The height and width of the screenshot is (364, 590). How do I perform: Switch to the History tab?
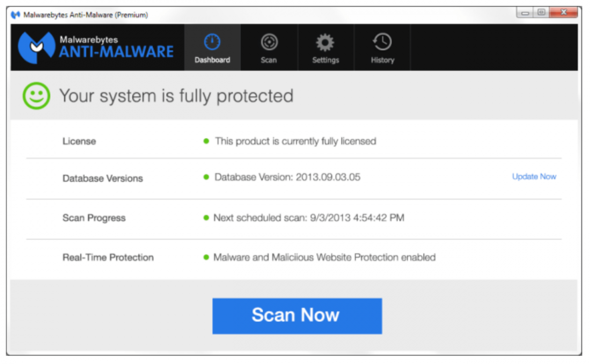click(x=382, y=48)
